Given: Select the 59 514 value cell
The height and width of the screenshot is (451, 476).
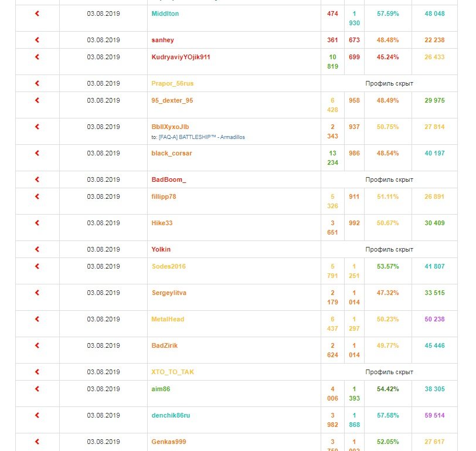Looking at the screenshot, I should point(435,415).
